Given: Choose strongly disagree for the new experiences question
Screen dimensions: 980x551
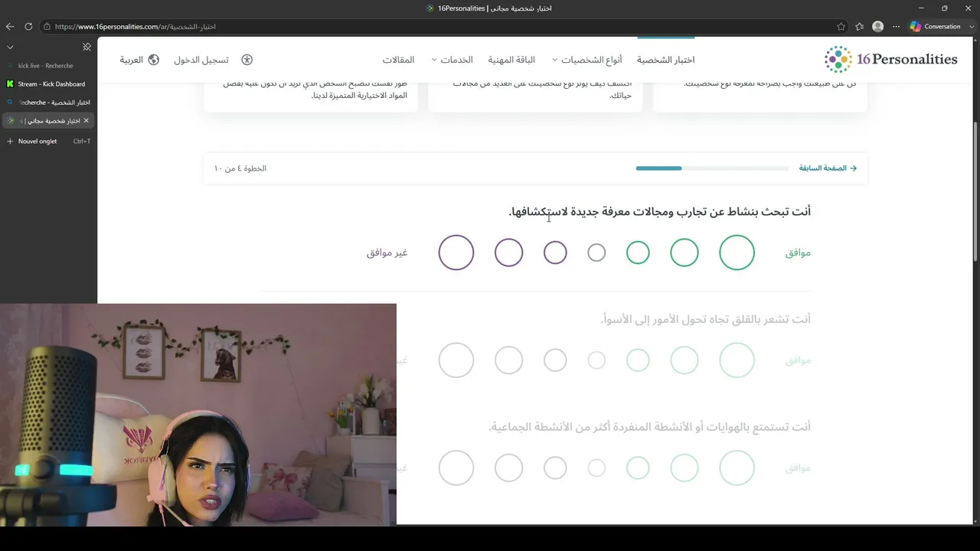Looking at the screenshot, I should (x=456, y=253).
